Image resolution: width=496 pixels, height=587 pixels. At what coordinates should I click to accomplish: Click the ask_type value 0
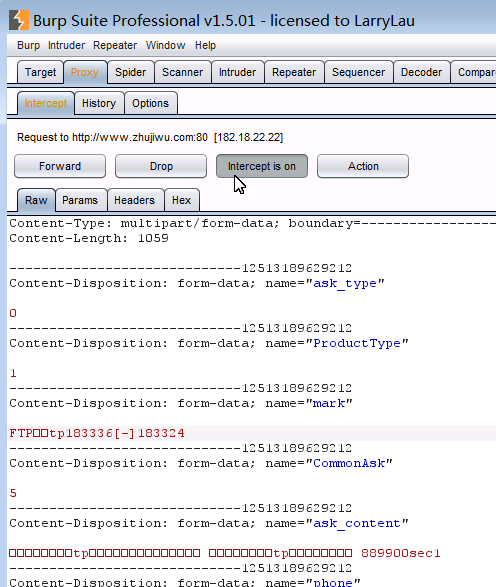(13, 313)
